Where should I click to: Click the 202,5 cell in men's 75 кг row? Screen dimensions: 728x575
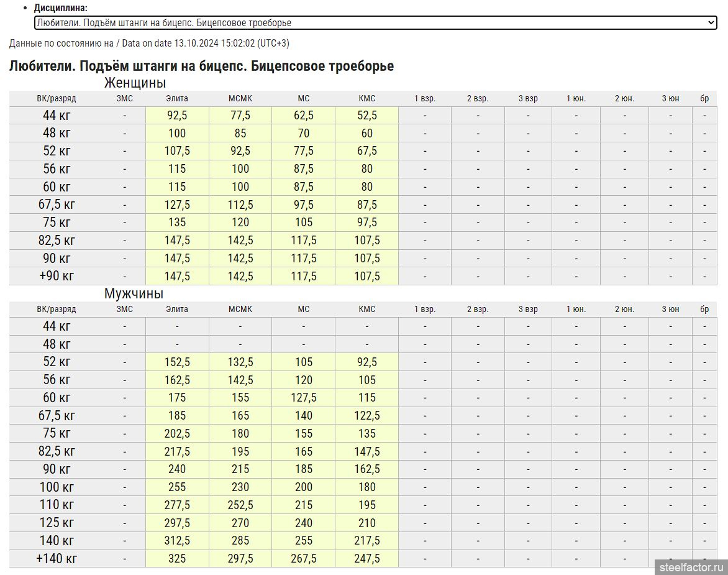click(x=177, y=433)
